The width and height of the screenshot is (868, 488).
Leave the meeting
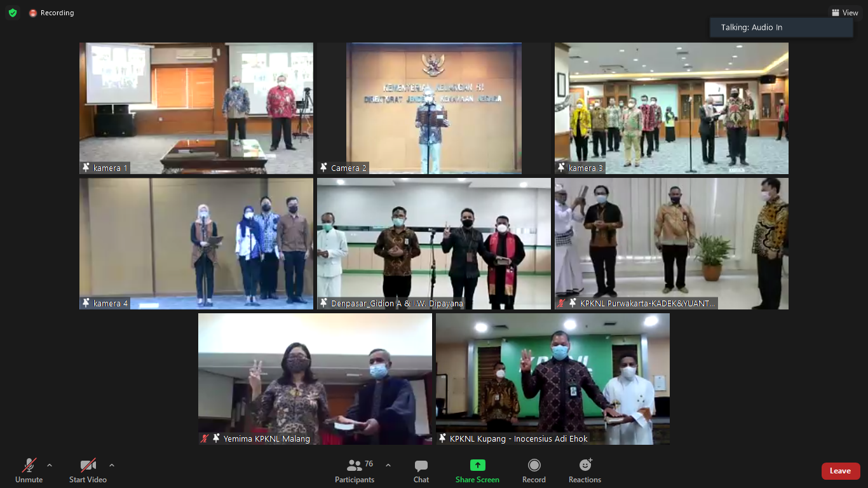pos(840,471)
